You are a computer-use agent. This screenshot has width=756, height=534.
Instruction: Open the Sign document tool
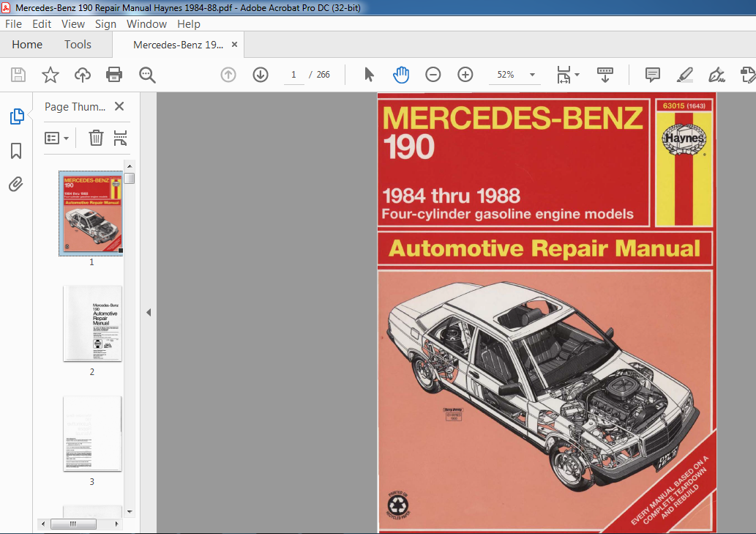coord(716,75)
